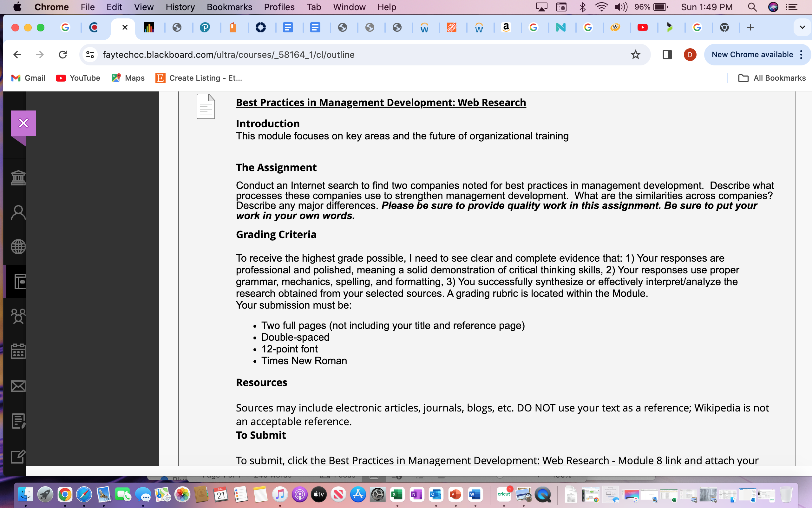Toggle the Chrome side panel

click(667, 54)
